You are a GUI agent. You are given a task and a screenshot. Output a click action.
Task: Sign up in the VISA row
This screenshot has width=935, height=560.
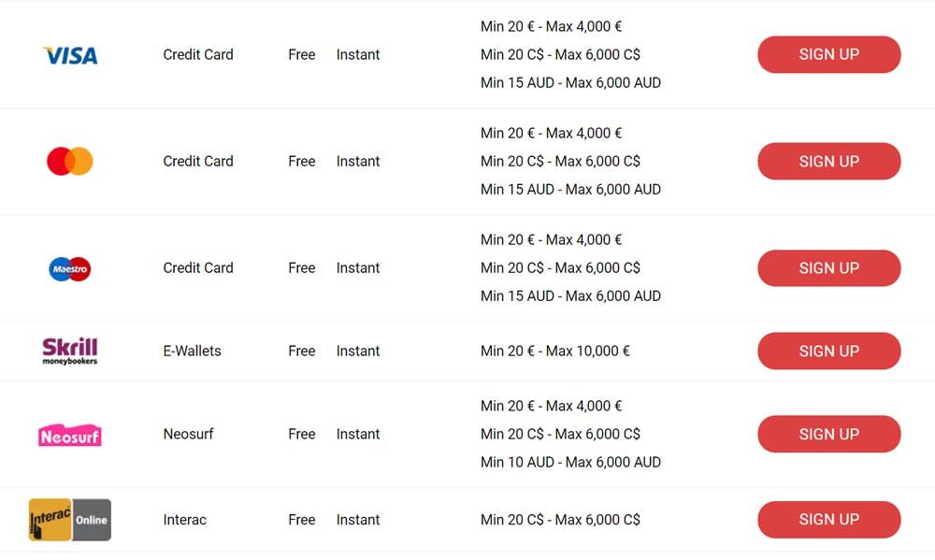[828, 54]
